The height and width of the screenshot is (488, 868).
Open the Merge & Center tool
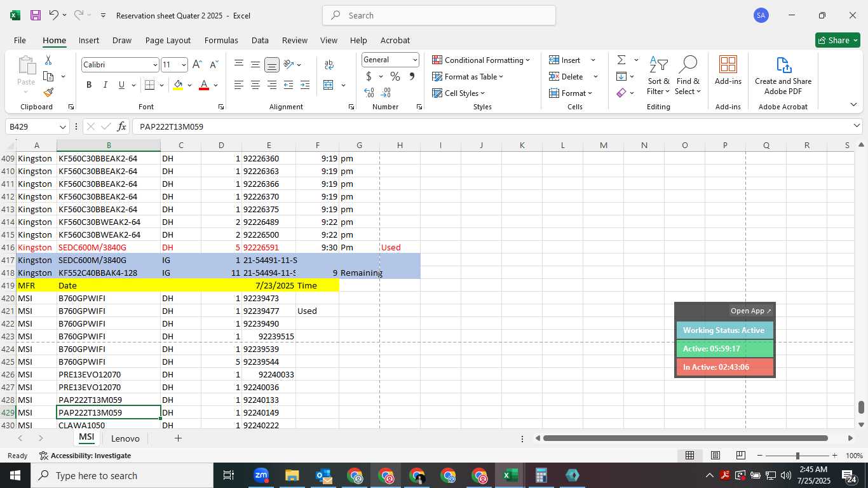pos(329,85)
